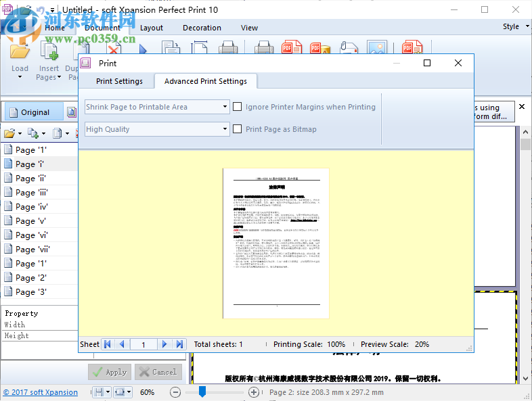Go to last sheet in Print dialog
532x401 pixels.
pyautogui.click(x=179, y=344)
